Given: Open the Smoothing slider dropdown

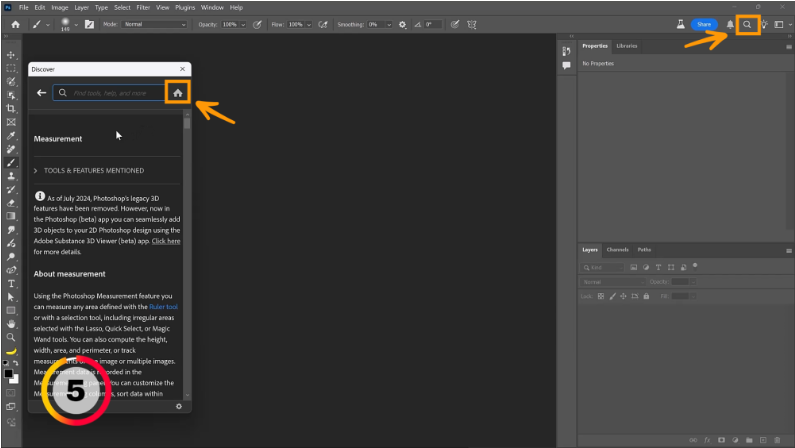Looking at the screenshot, I should coord(389,24).
